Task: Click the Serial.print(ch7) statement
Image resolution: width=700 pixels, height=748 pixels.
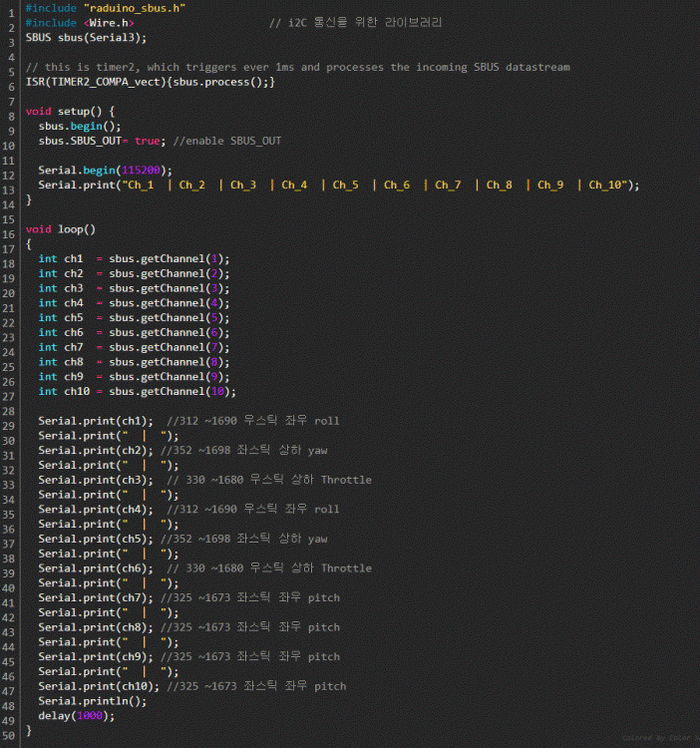Action: tap(96, 597)
